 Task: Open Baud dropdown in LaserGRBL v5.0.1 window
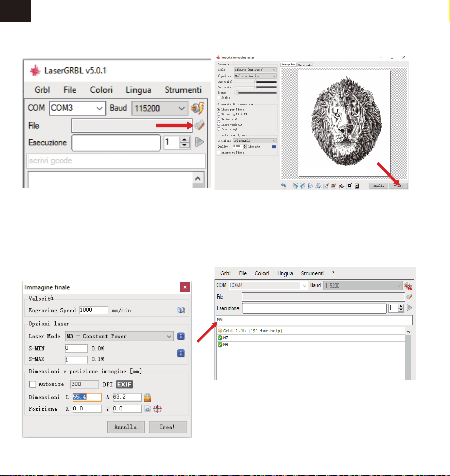(x=159, y=108)
